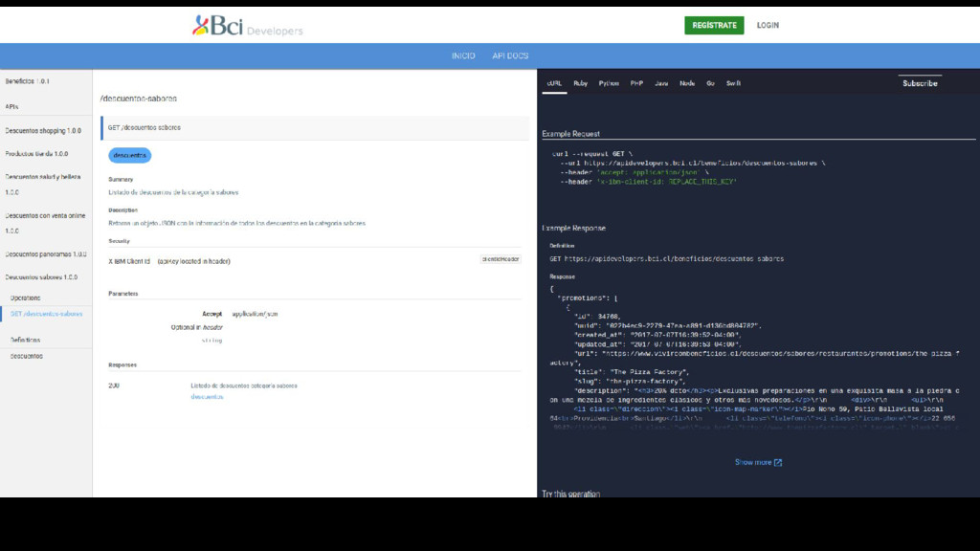Open Descuentos con venta online API
Screen dimensions: 980x551
[x=45, y=223]
